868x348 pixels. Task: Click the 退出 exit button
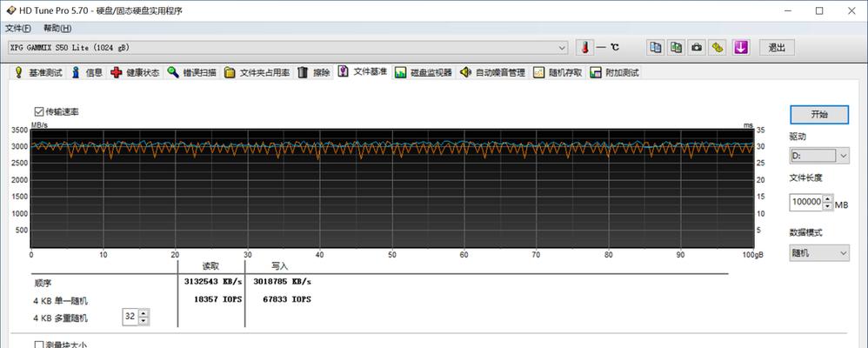pyautogui.click(x=777, y=48)
